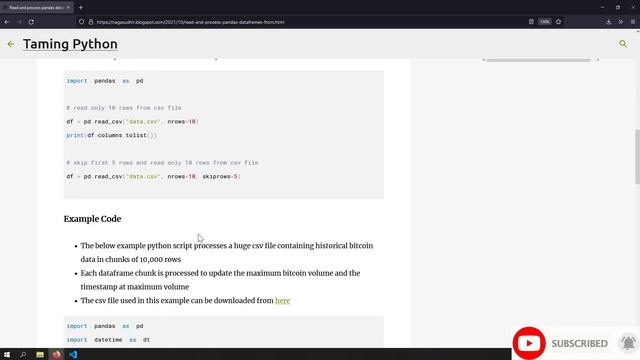Show more tools overflow chevron

(621, 22)
